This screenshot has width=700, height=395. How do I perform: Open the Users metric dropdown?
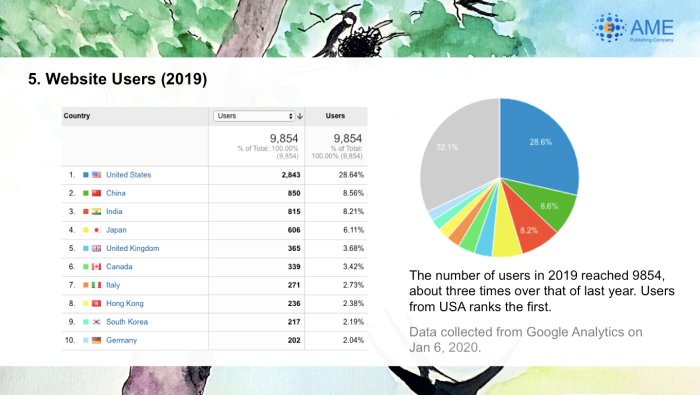pyautogui.click(x=254, y=116)
